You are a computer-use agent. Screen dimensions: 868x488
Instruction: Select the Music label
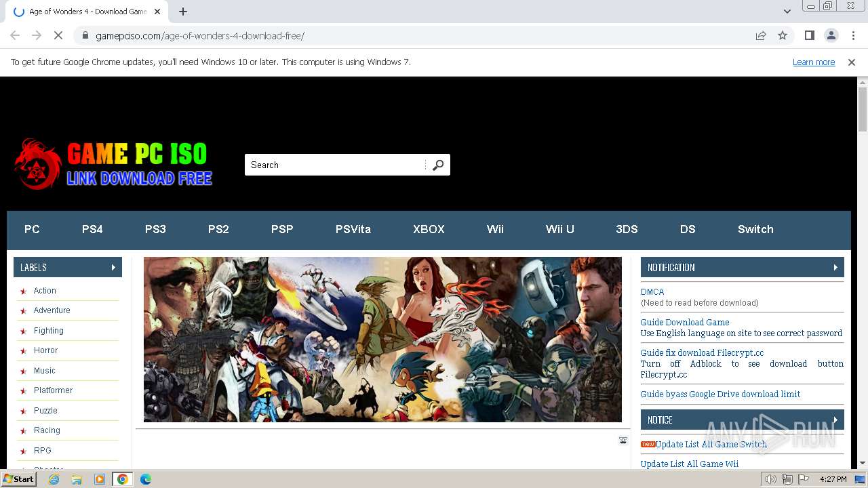pos(45,371)
